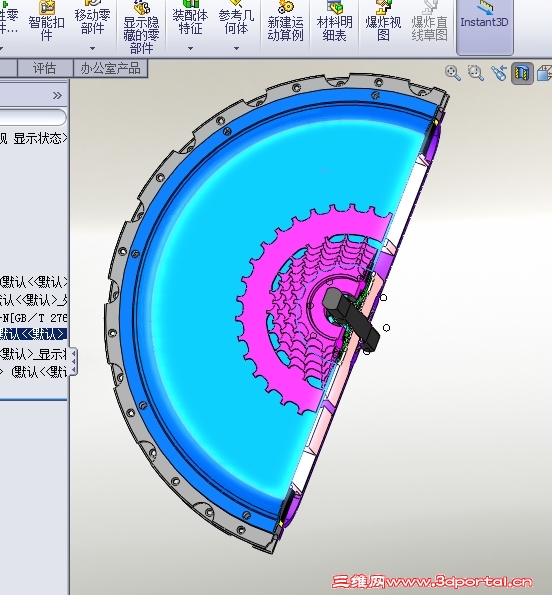
Task: Select Assembly Features (装配体特征) tool
Action: tap(190, 18)
